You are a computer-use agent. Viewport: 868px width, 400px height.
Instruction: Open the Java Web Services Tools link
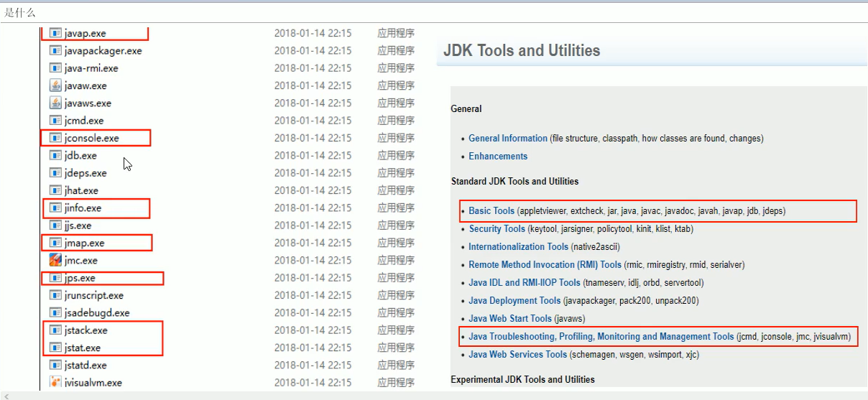coord(517,354)
